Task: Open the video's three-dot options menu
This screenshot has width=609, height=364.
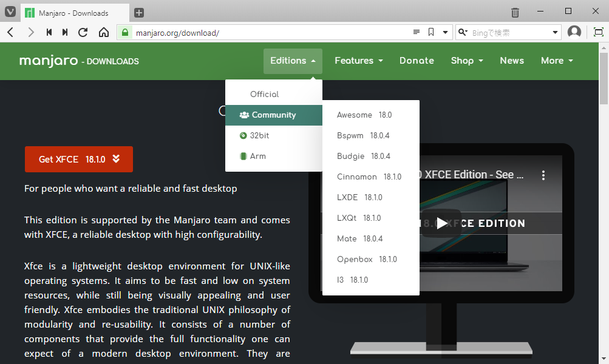Action: tap(543, 175)
